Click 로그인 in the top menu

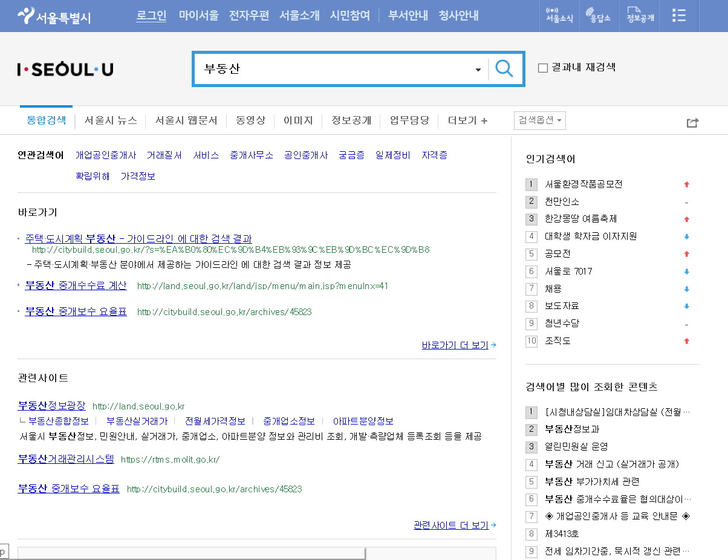pyautogui.click(x=151, y=15)
